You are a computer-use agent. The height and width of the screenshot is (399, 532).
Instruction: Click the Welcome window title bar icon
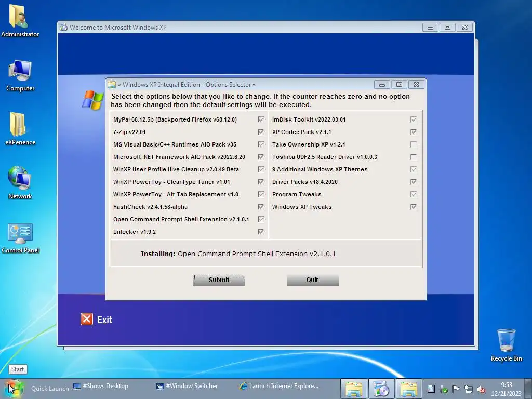coord(63,27)
